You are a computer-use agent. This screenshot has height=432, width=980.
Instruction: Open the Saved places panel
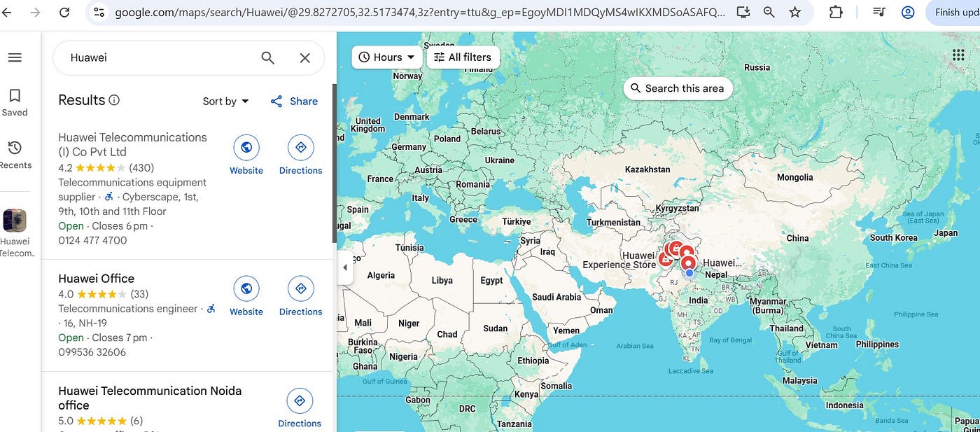15,102
